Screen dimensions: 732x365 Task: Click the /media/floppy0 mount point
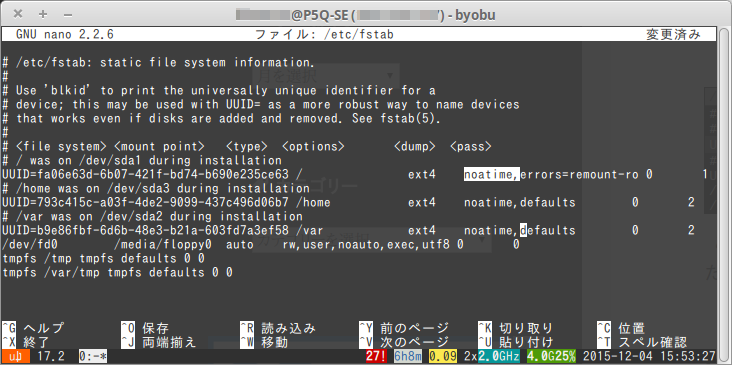point(163,245)
